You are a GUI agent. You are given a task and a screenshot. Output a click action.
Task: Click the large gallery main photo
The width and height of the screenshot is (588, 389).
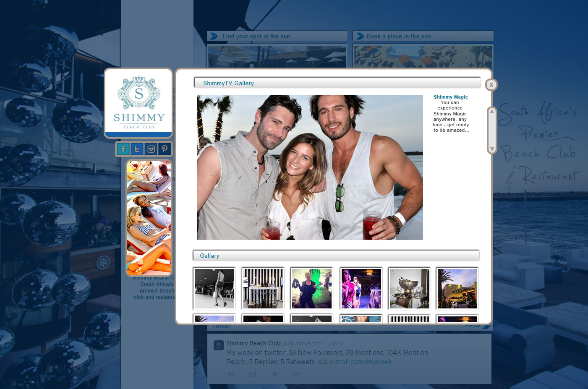tap(310, 167)
